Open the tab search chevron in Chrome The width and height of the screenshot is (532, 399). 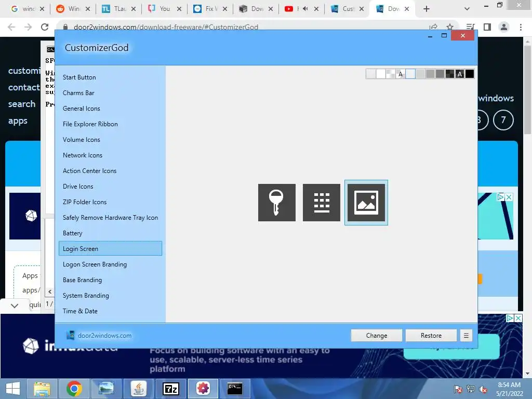[467, 9]
